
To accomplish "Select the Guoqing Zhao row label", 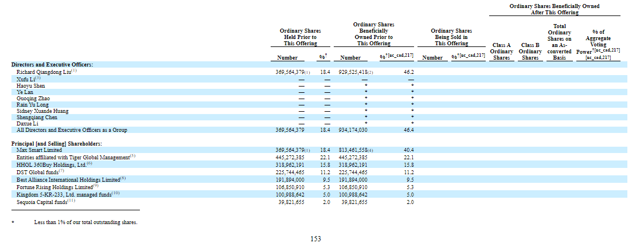I will pyautogui.click(x=34, y=99).
